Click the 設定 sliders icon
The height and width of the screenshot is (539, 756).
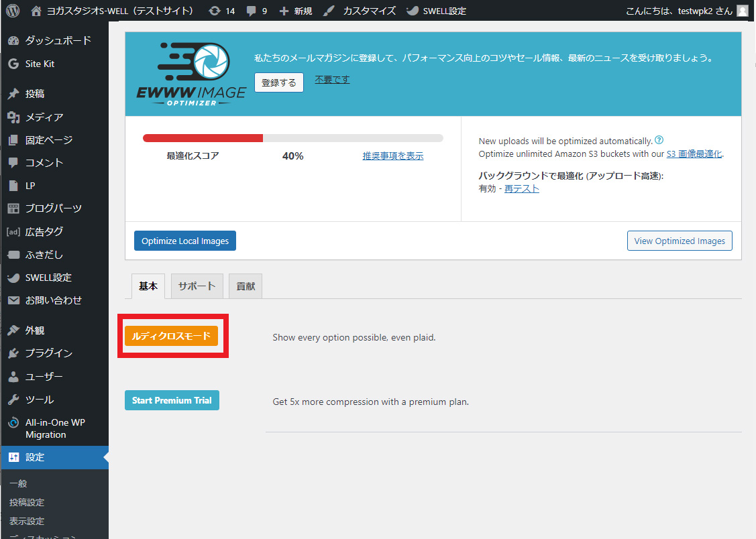tap(13, 457)
